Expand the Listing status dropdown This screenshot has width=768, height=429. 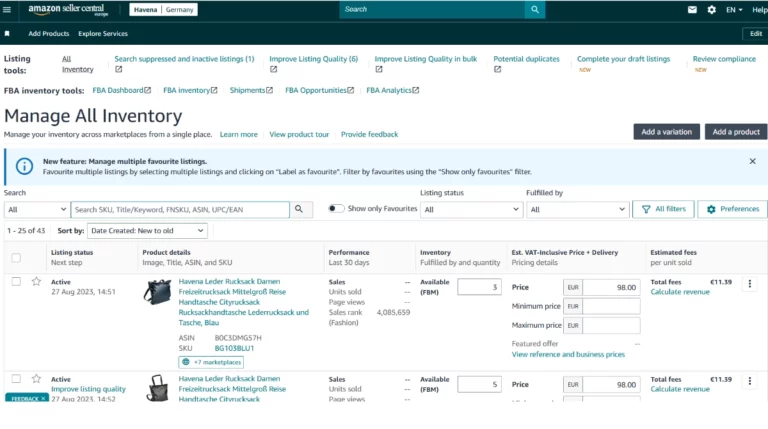coord(468,209)
